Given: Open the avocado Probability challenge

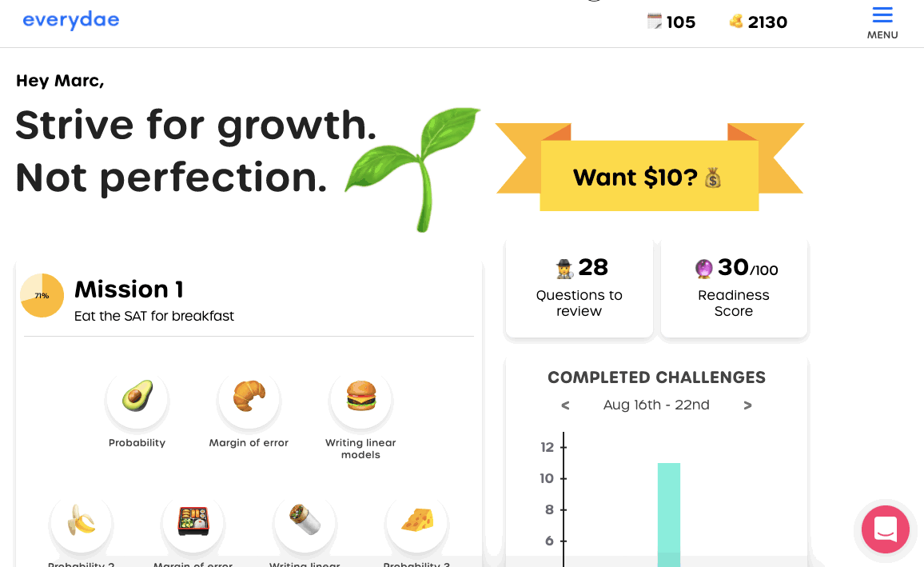Looking at the screenshot, I should click(x=137, y=397).
